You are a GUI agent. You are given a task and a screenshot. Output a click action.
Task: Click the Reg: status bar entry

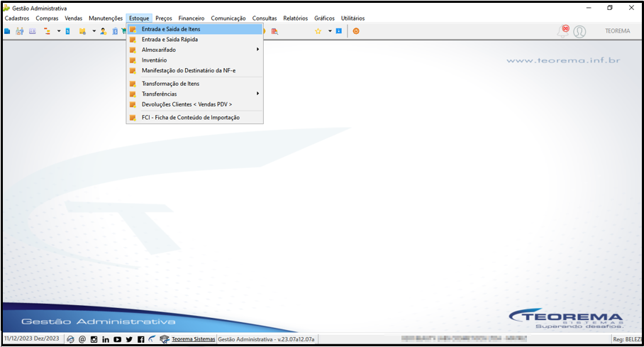click(627, 339)
